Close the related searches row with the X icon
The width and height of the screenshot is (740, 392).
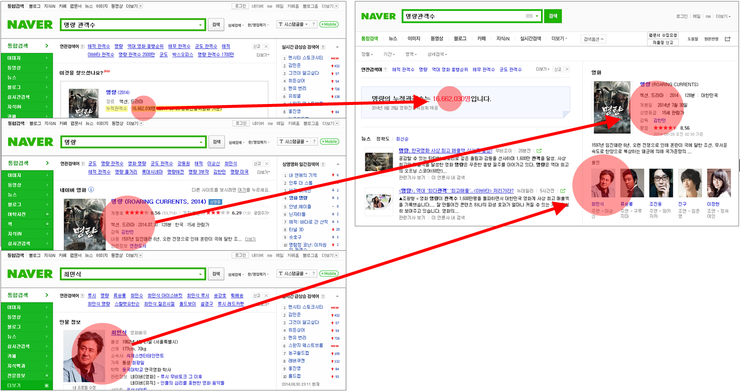pos(567,69)
